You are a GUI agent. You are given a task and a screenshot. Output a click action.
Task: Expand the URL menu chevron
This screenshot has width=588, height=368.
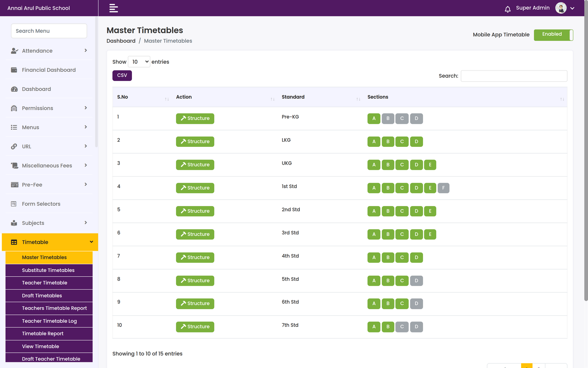point(86,146)
